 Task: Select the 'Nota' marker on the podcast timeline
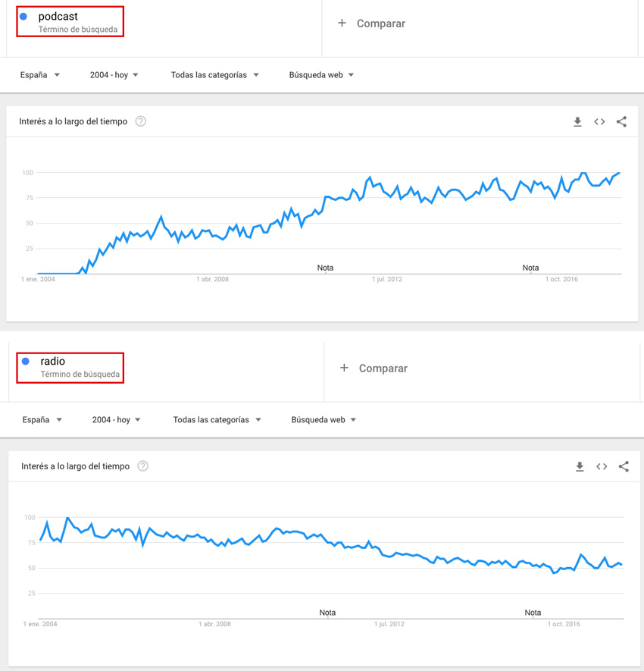click(x=325, y=268)
